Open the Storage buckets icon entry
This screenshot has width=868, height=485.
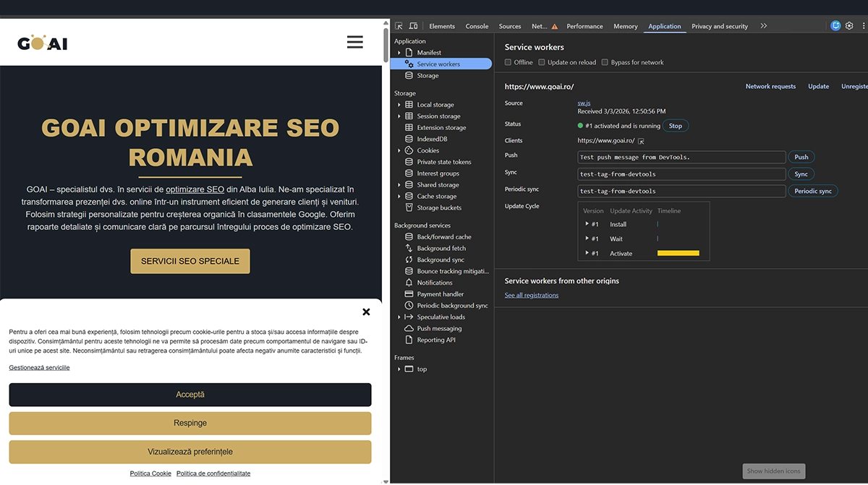[x=409, y=208]
